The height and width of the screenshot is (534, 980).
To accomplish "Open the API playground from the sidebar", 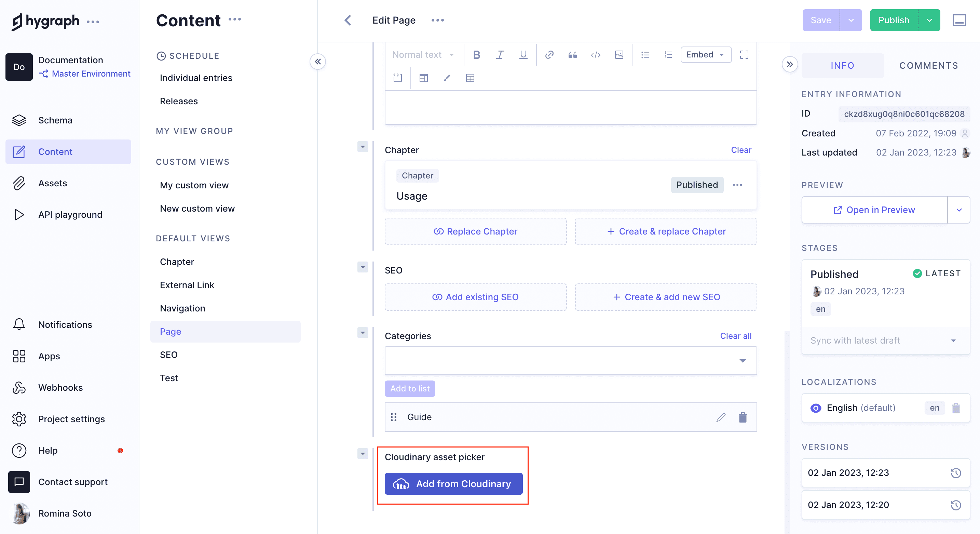I will pyautogui.click(x=70, y=214).
